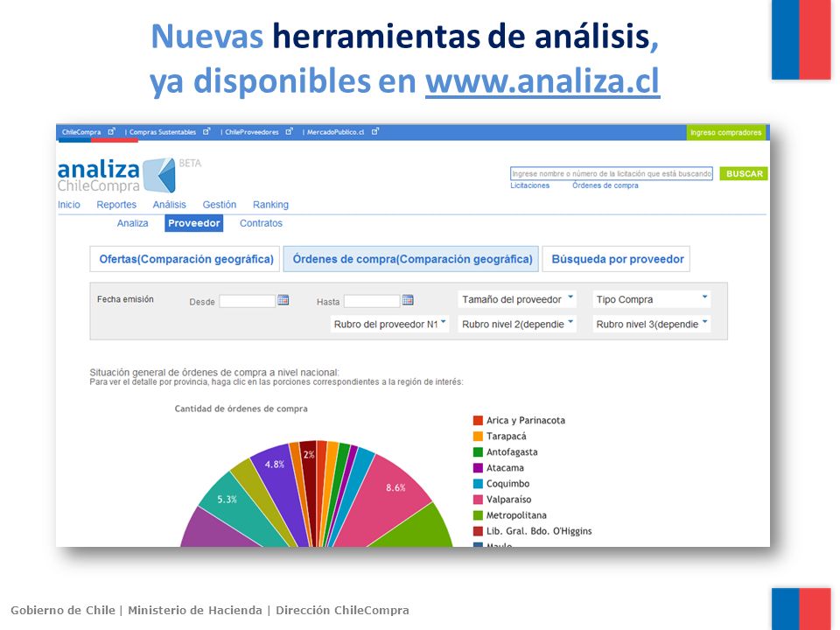Focus the licitación search input field

(612, 173)
